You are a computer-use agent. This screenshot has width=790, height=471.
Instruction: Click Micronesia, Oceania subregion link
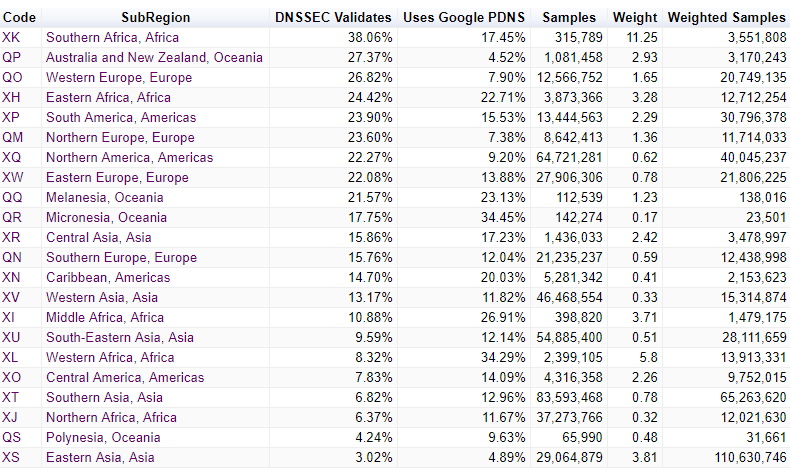coord(106,218)
